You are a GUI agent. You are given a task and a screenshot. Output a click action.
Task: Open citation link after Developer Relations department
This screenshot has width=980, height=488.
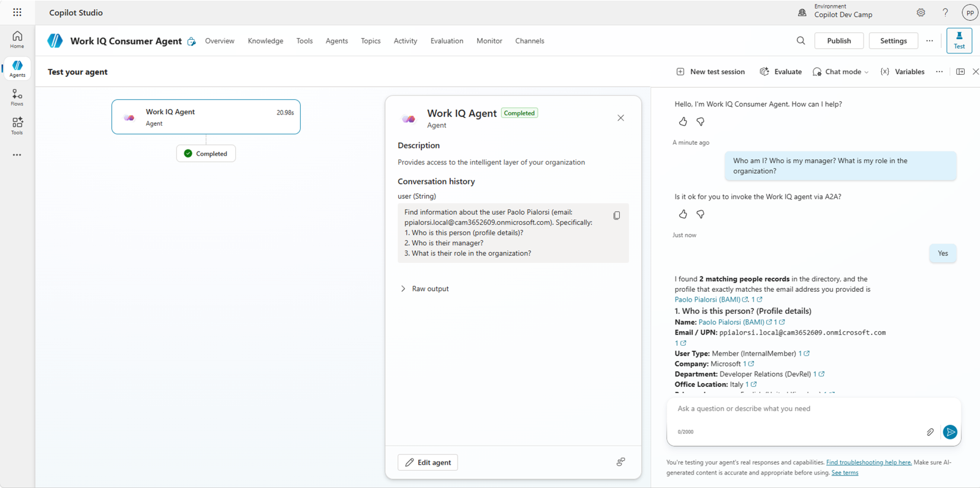pyautogui.click(x=819, y=374)
